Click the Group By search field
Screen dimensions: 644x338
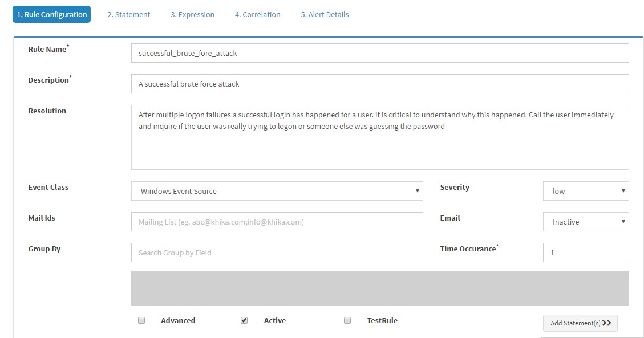(277, 253)
